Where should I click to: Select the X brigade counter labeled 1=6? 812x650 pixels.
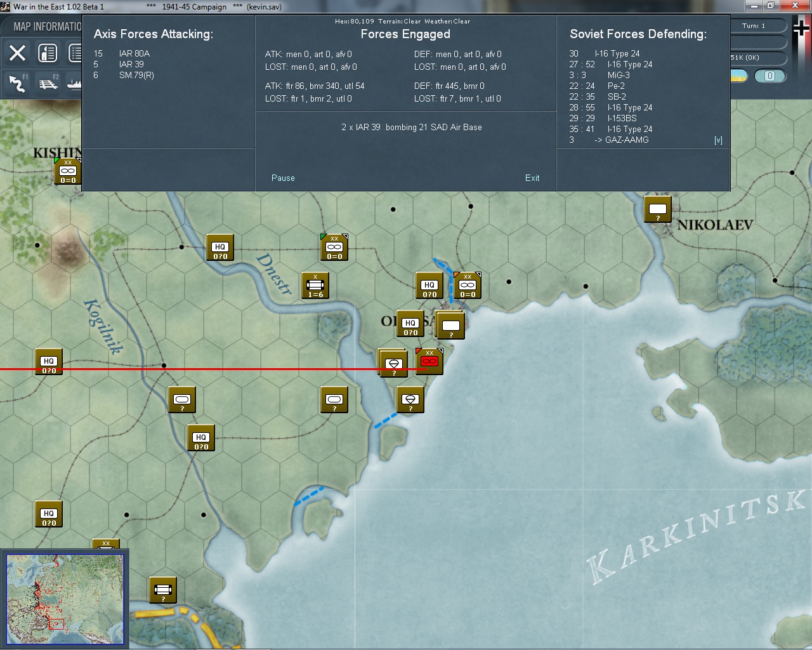click(x=315, y=286)
